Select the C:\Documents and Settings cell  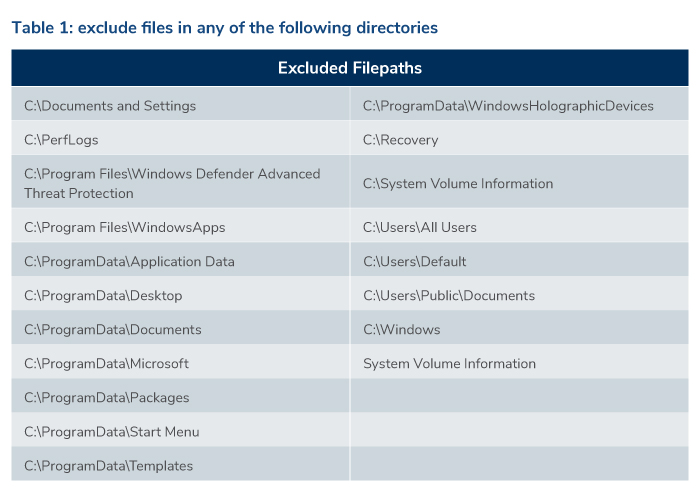pos(180,106)
